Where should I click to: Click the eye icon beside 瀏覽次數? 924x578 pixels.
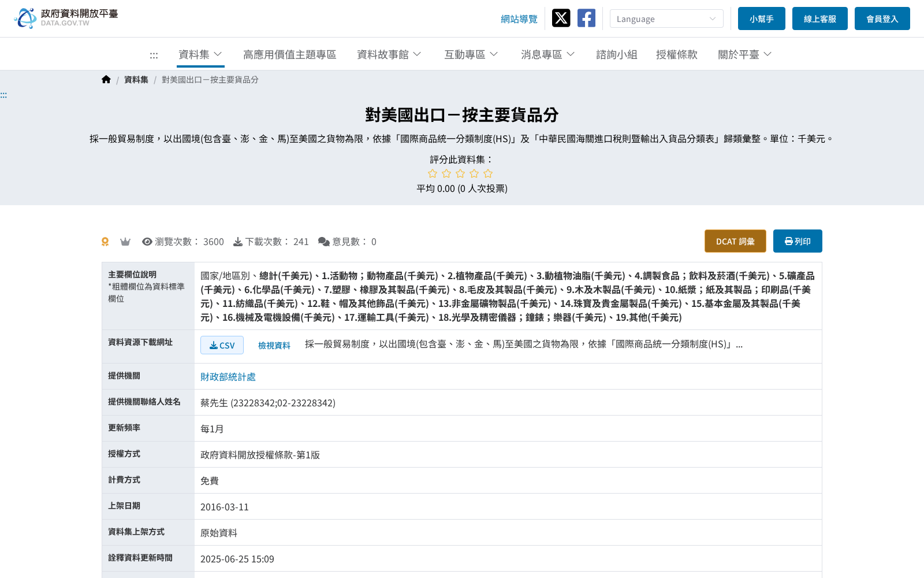147,242
